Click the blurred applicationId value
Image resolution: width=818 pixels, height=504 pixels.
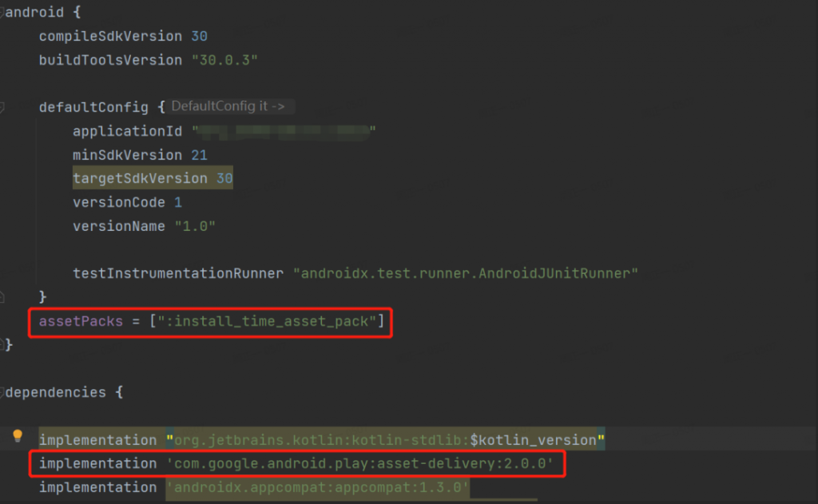(284, 131)
